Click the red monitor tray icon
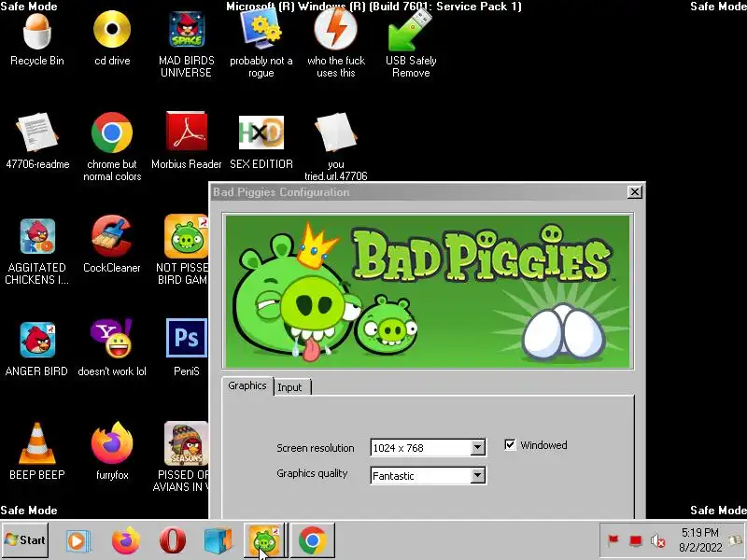This screenshot has width=747, height=560. pyautogui.click(x=636, y=540)
